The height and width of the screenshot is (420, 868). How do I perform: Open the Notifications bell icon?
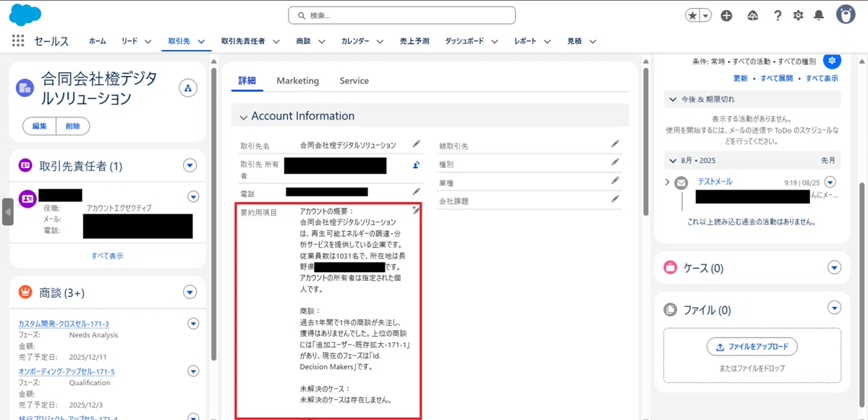coord(819,15)
